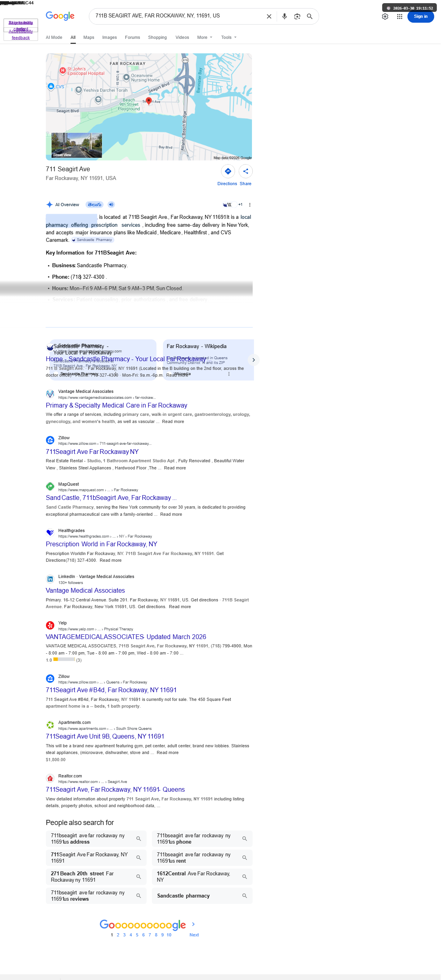The height and width of the screenshot is (980, 446).
Task: Expand the More dropdown
Action: 205,37
